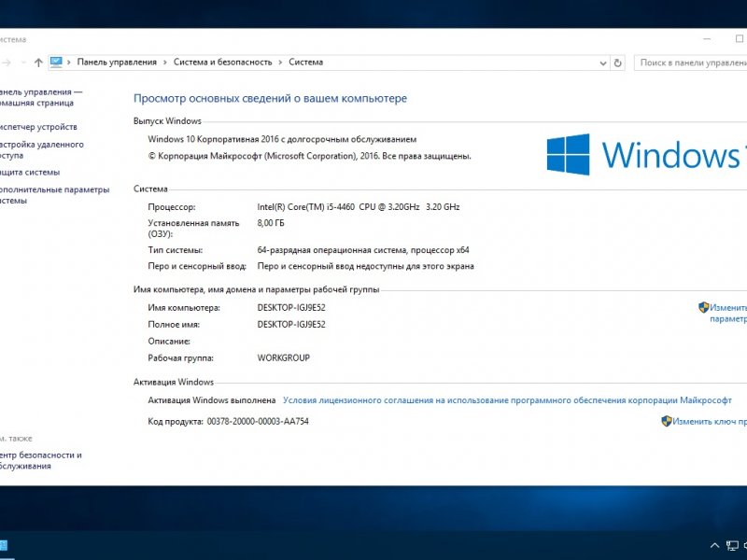This screenshot has width=747, height=560.
Task: Minimize the Система window
Action: [707, 39]
